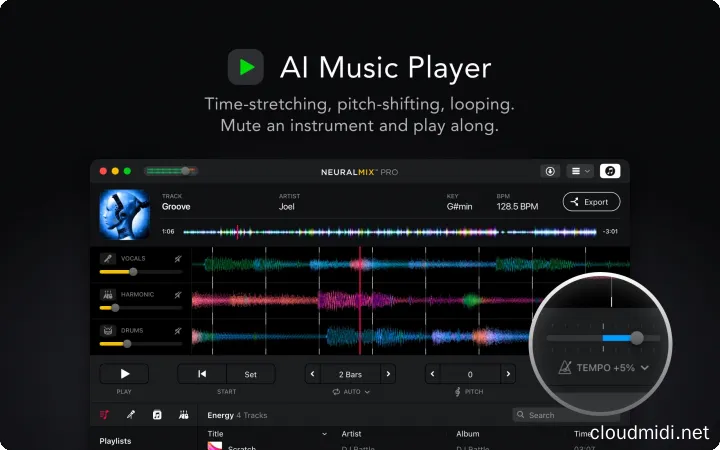Mute the Vocals track

tap(178, 258)
